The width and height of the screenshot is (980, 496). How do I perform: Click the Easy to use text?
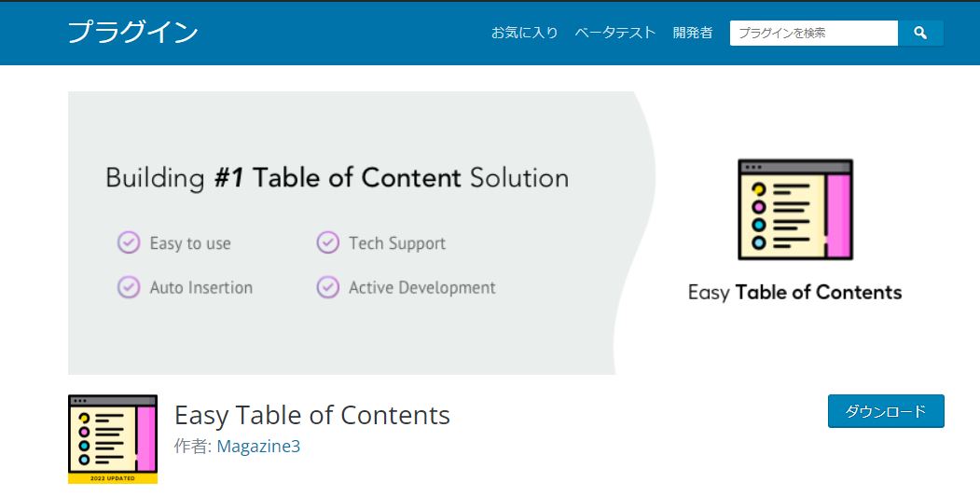(190, 243)
